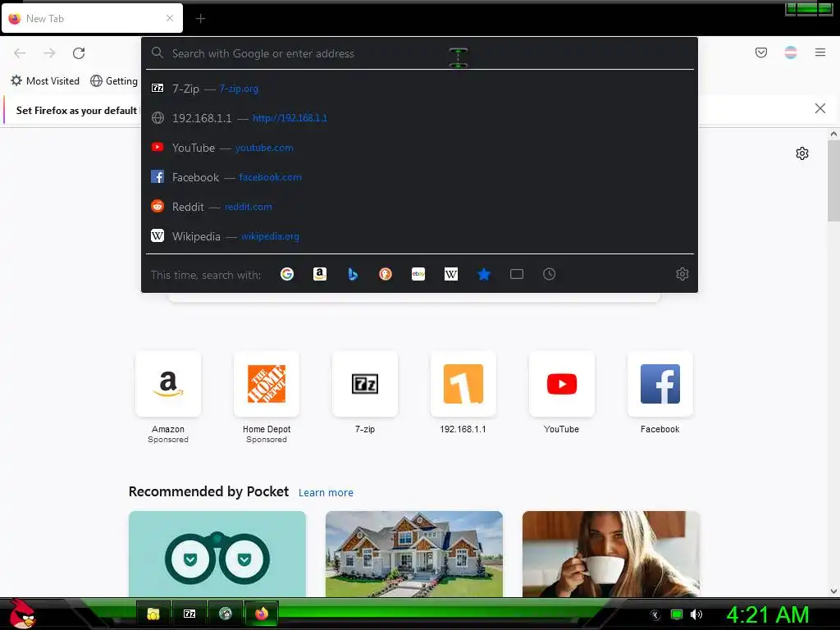840x630 pixels.
Task: Search this time with Bing
Action: [353, 274]
